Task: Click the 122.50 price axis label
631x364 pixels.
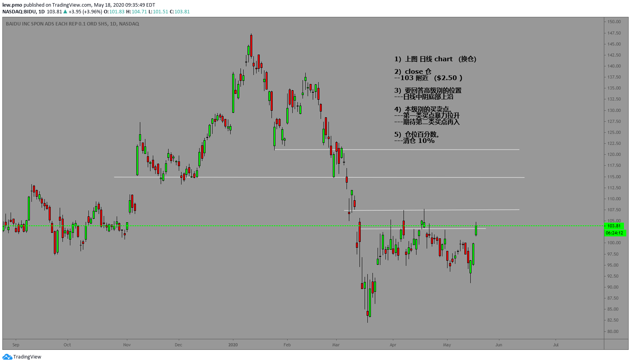Action: pyautogui.click(x=614, y=143)
